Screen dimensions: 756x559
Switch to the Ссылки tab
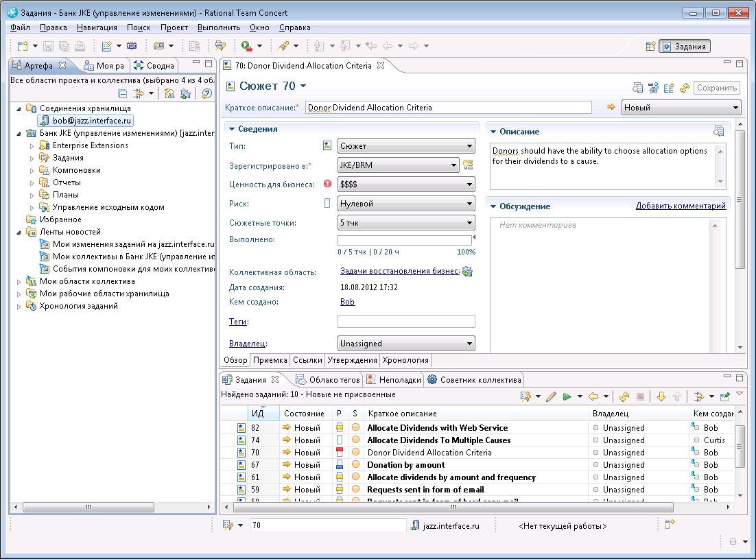(307, 360)
